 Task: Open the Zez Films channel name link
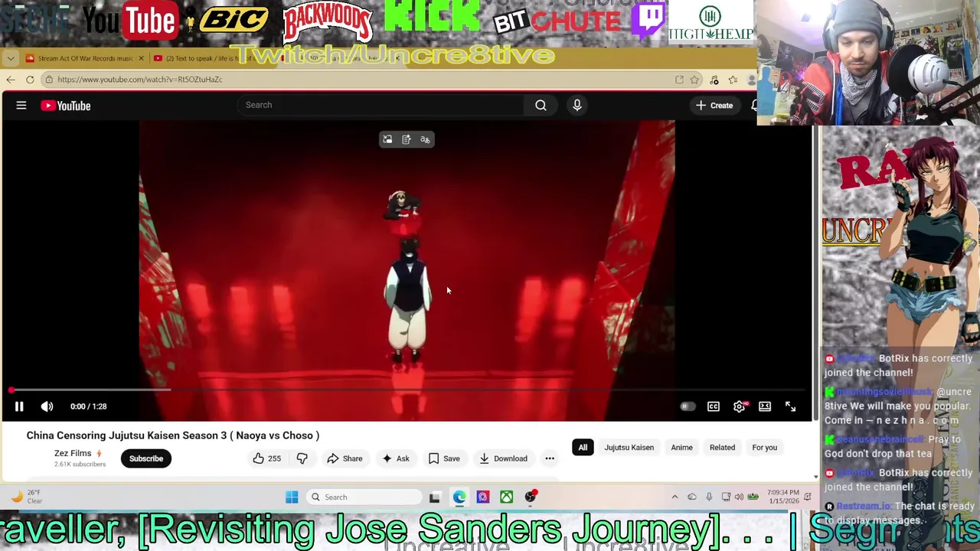click(73, 453)
